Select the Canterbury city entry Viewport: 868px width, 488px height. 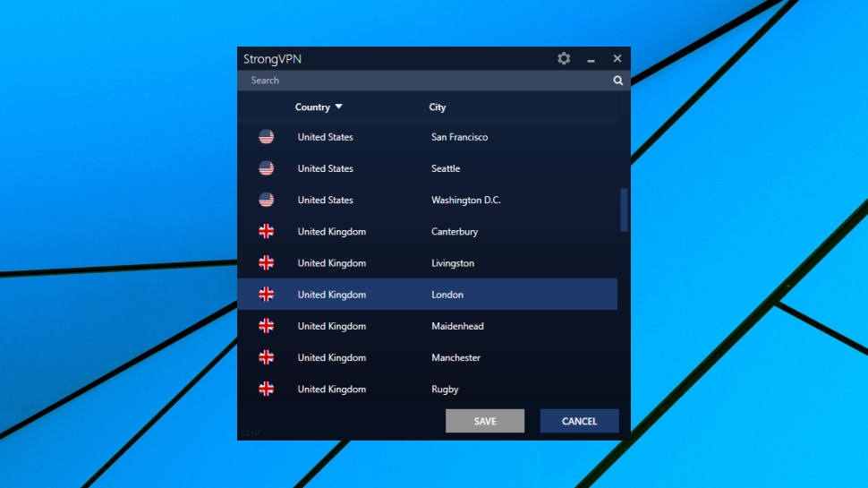click(x=455, y=232)
